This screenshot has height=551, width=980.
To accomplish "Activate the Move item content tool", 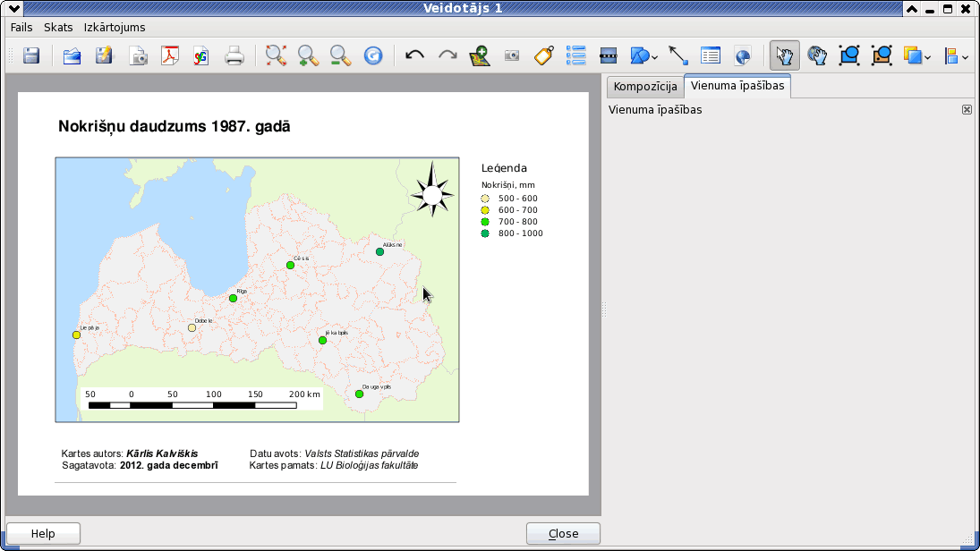I will 817,55.
